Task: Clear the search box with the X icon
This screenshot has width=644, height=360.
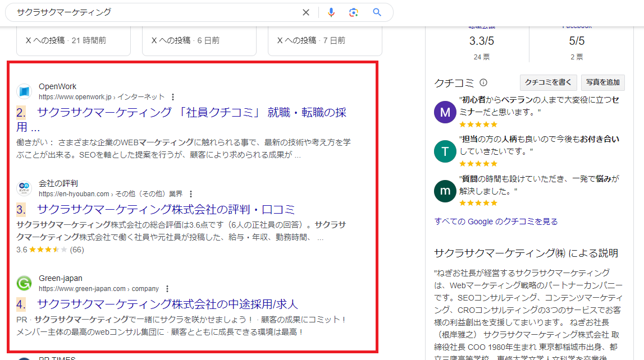Action: coord(305,12)
